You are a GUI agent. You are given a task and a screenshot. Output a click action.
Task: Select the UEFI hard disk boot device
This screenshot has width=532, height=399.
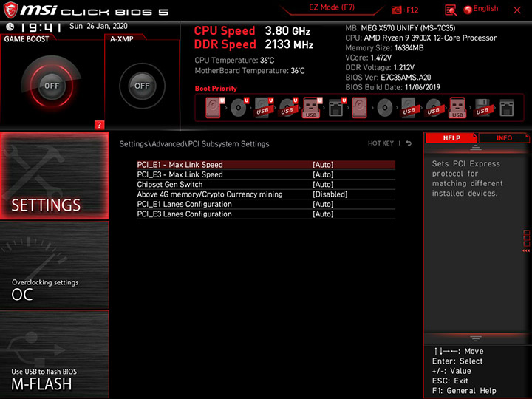click(x=215, y=108)
